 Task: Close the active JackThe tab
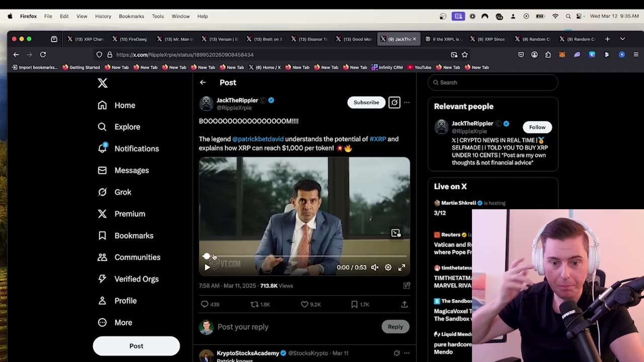click(x=414, y=39)
